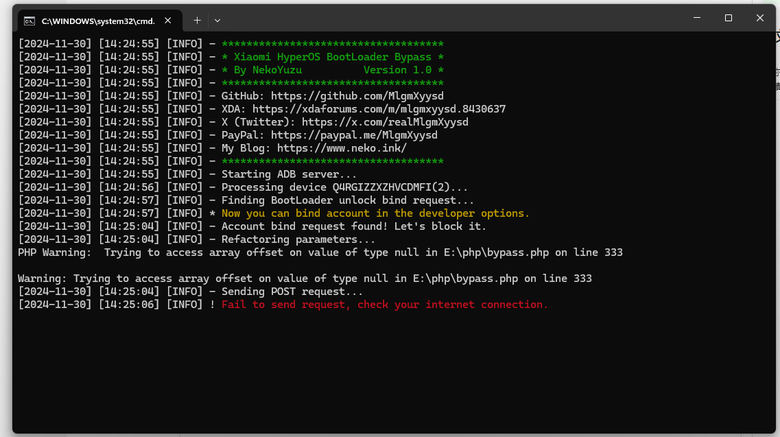Click the paypal.me/MlgmXyysd URL
The width and height of the screenshot is (780, 437).
pos(354,135)
